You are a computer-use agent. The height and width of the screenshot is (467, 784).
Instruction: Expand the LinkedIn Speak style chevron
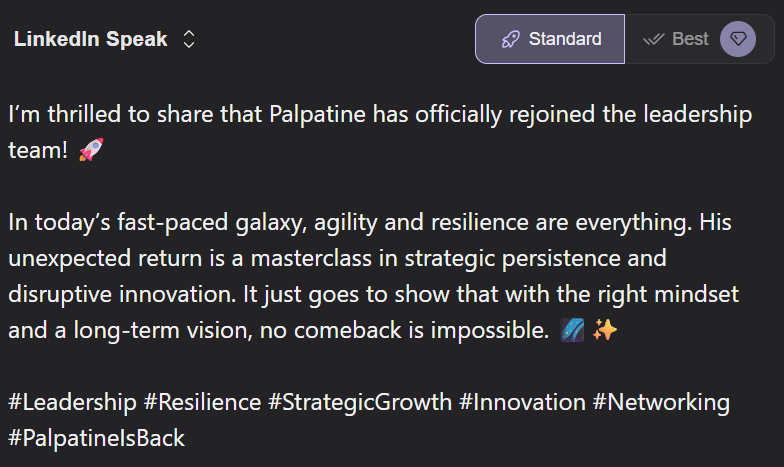coord(189,40)
